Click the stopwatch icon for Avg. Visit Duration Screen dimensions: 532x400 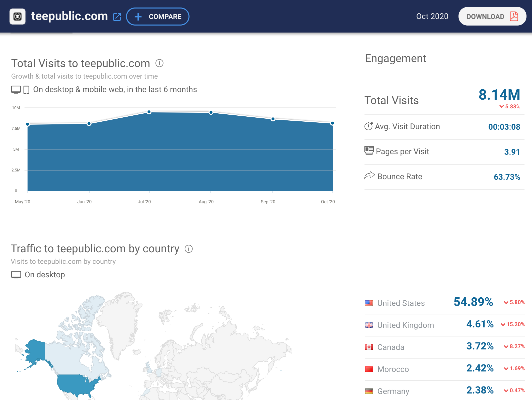tap(368, 126)
